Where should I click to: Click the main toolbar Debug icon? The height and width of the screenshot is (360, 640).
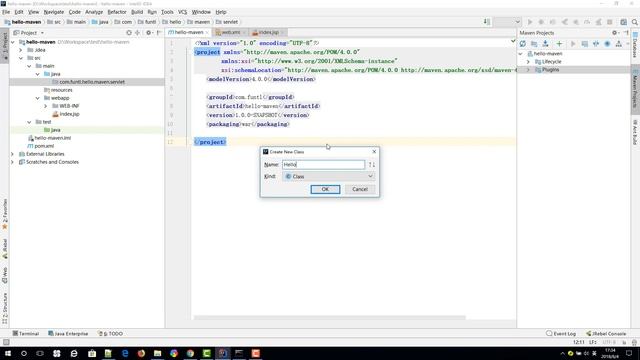541,22
